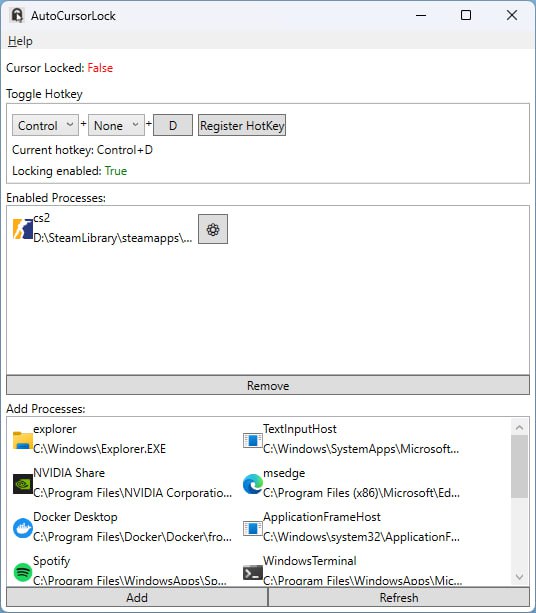
Task: Select C:\Windows\Explorer.EXE path
Action: (99, 449)
